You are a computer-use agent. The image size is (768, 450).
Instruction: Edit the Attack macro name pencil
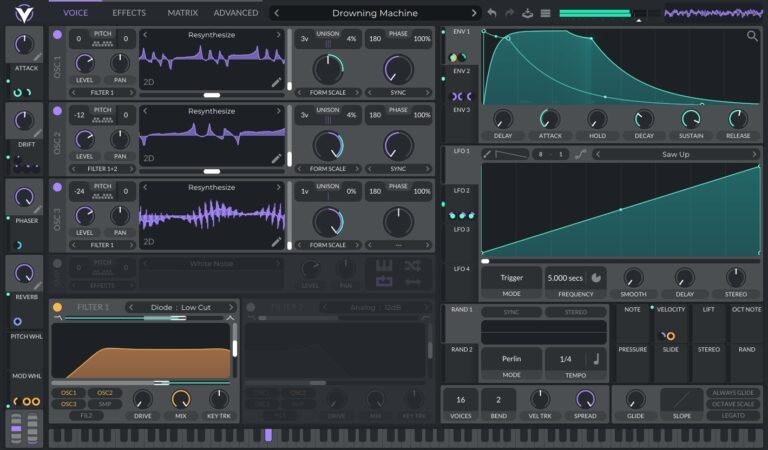pos(37,57)
